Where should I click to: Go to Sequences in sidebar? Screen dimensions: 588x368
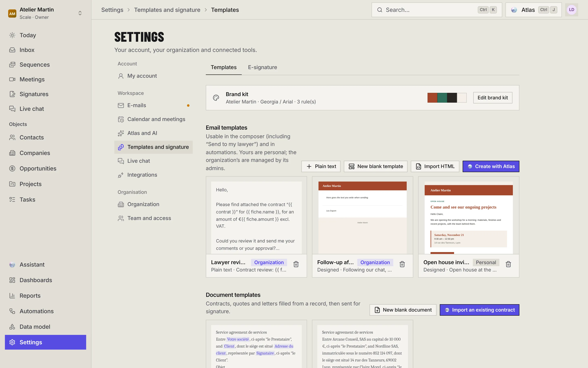(x=46, y=65)
